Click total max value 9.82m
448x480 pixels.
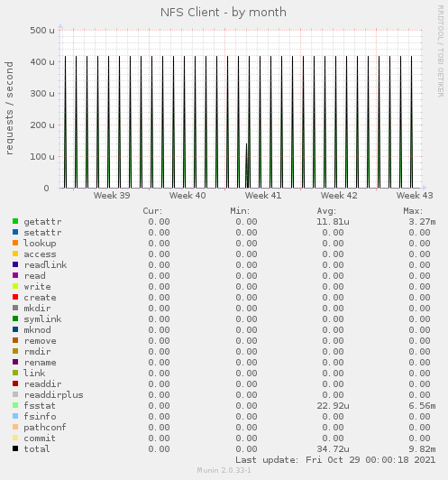click(422, 448)
